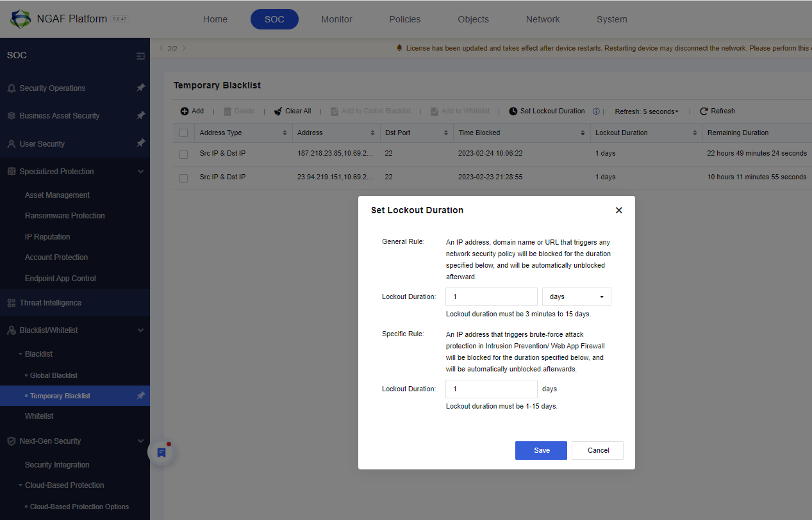Check the row for 187.218.23.85 address
The width and height of the screenshot is (812, 520).
184,154
